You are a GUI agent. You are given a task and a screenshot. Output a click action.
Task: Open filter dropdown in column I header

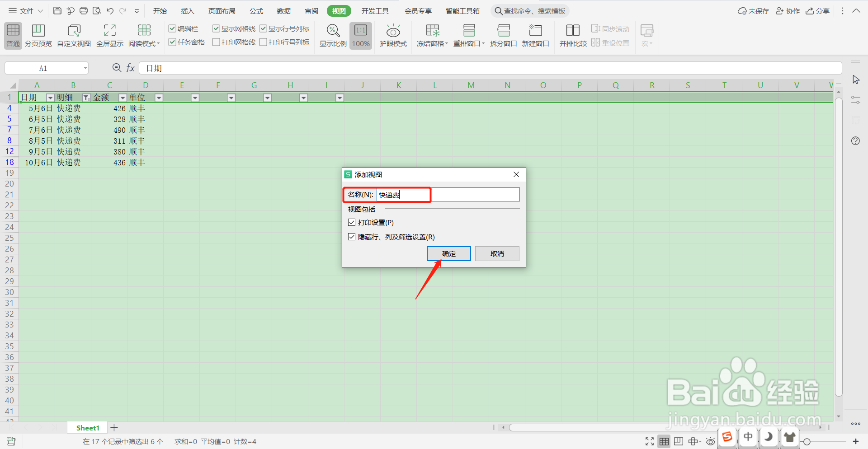[x=340, y=98]
